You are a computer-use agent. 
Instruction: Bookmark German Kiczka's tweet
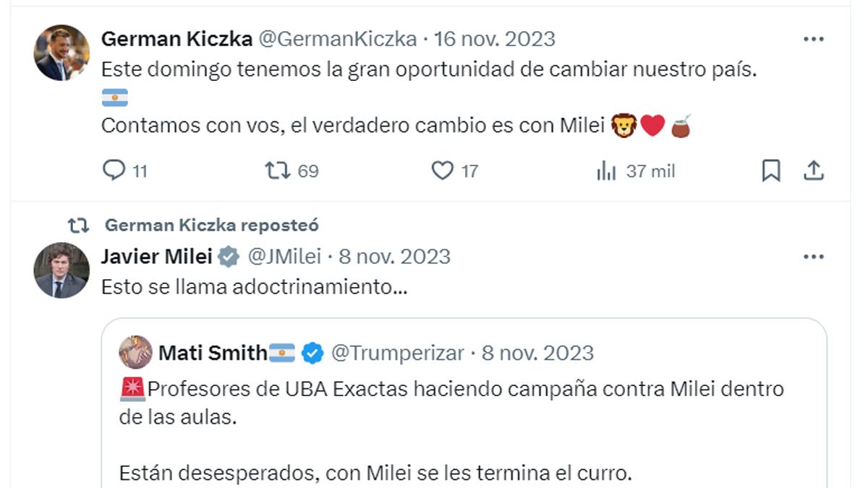click(771, 171)
